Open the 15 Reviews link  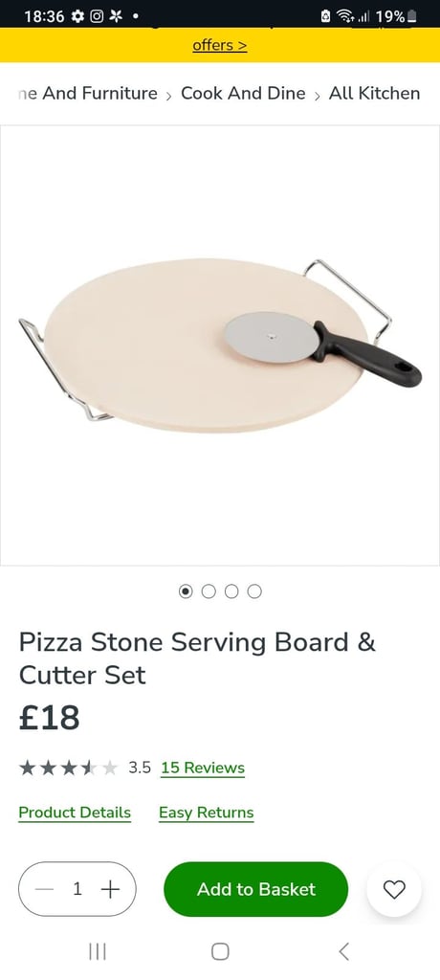click(x=203, y=768)
